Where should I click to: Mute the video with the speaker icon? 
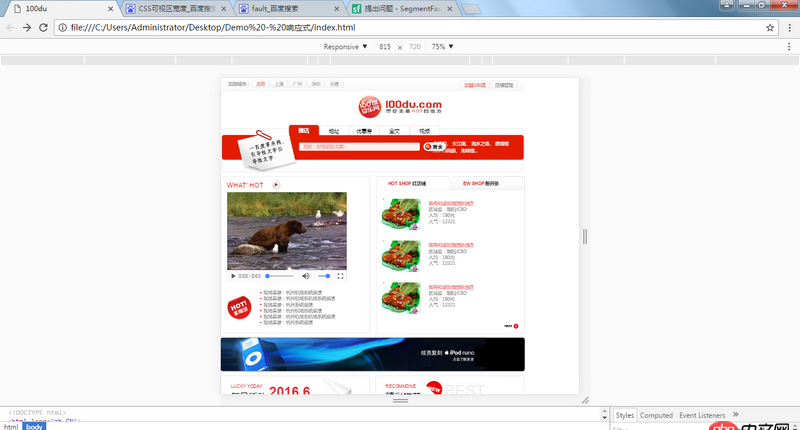pyautogui.click(x=305, y=276)
